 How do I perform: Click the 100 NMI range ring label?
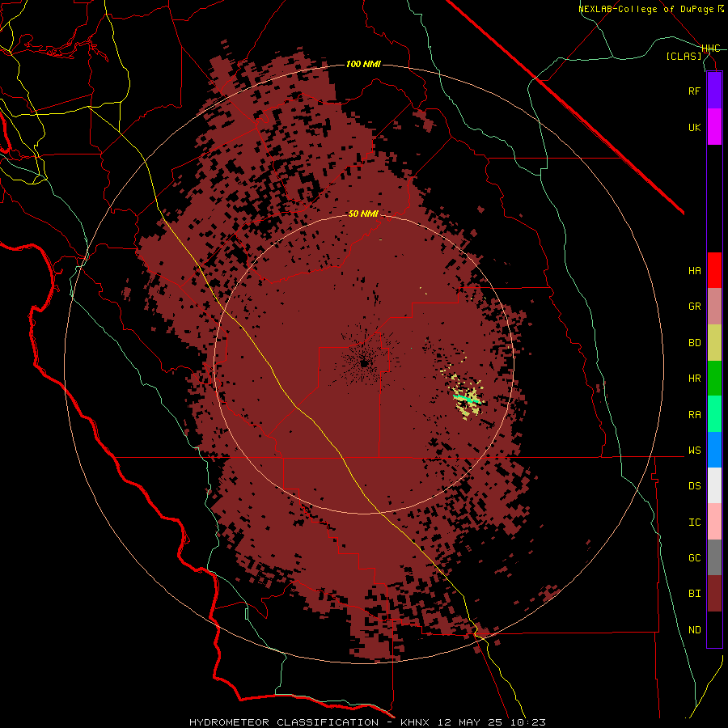pos(363,64)
